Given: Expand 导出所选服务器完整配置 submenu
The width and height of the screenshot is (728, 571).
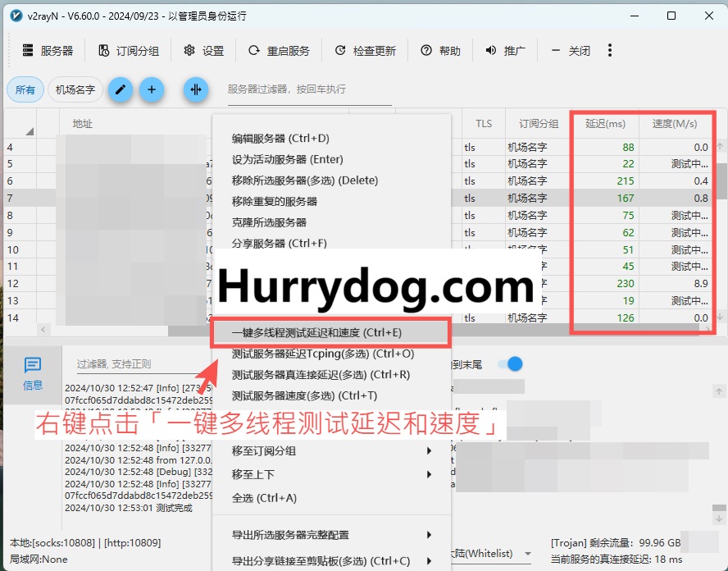Looking at the screenshot, I should 331,535.
